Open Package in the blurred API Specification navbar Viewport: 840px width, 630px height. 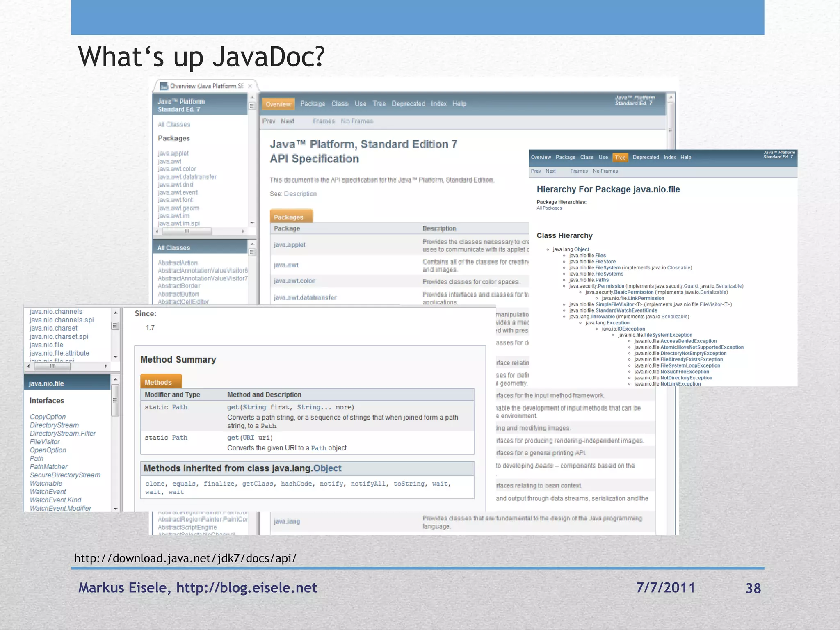313,103
